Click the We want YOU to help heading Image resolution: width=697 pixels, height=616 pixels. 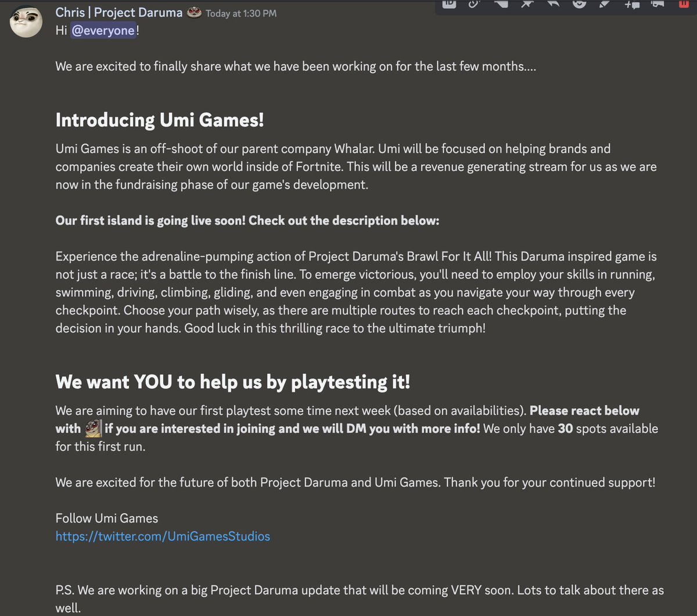(x=233, y=382)
